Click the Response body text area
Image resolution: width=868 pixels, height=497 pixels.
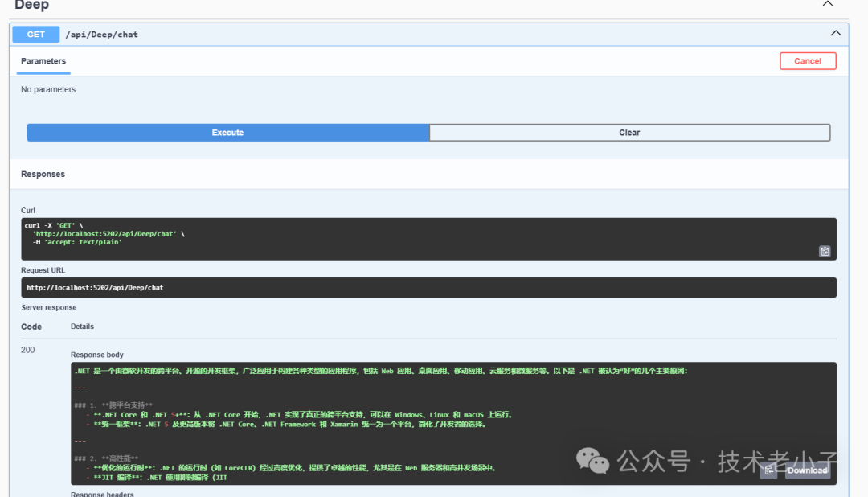click(x=453, y=423)
